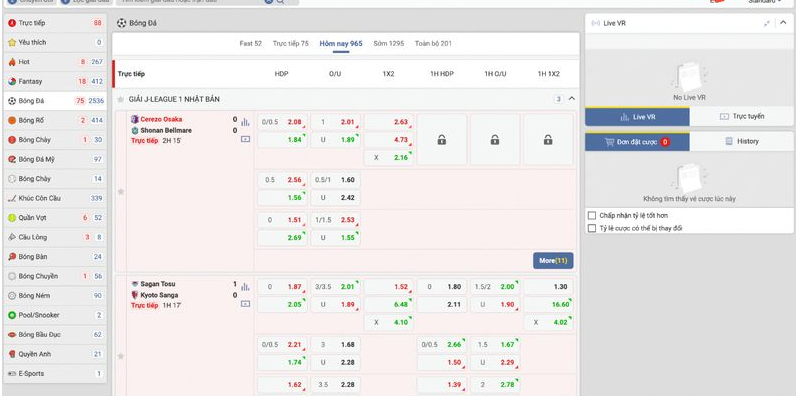Screen dimensions: 796x396
Task: Open the History tab
Action: (x=742, y=142)
